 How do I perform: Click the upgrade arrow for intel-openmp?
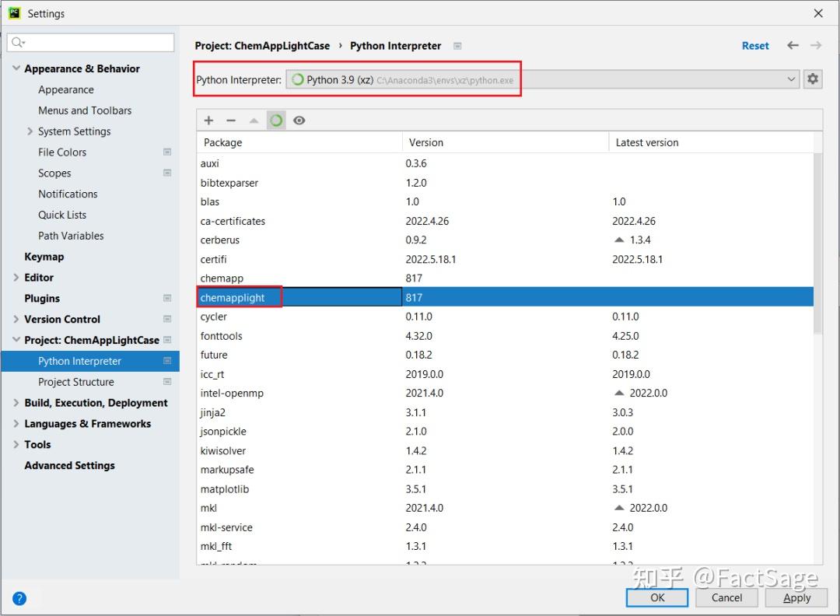click(x=619, y=394)
